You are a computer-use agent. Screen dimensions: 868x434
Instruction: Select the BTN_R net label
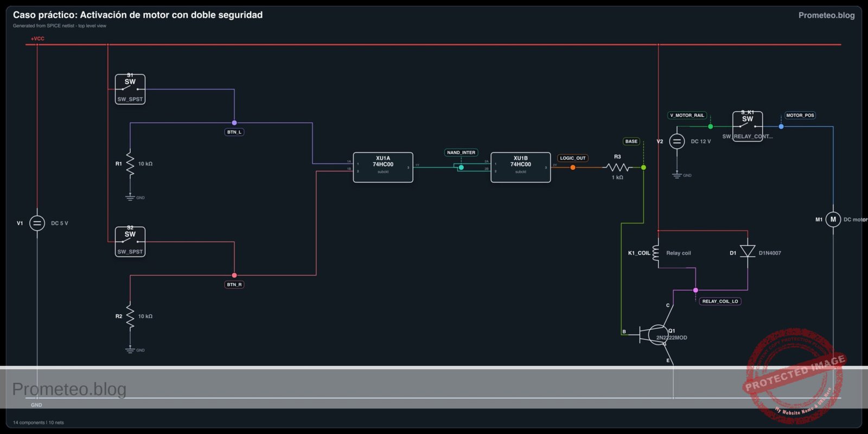[x=234, y=284]
